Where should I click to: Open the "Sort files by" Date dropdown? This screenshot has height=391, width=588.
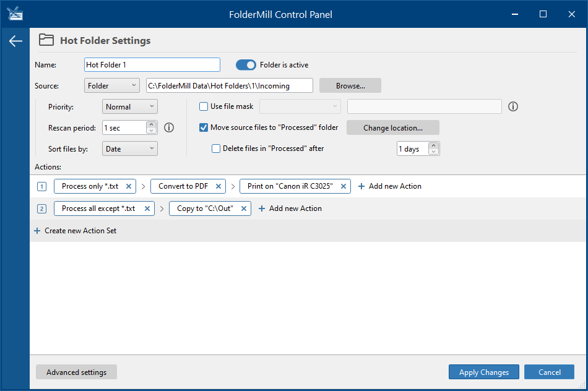click(x=130, y=148)
